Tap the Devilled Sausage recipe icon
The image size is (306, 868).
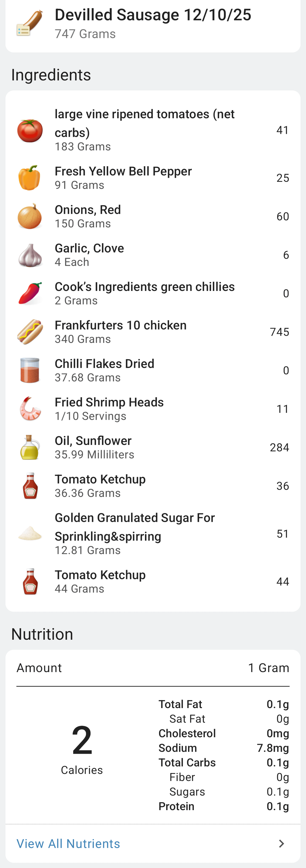(30, 24)
